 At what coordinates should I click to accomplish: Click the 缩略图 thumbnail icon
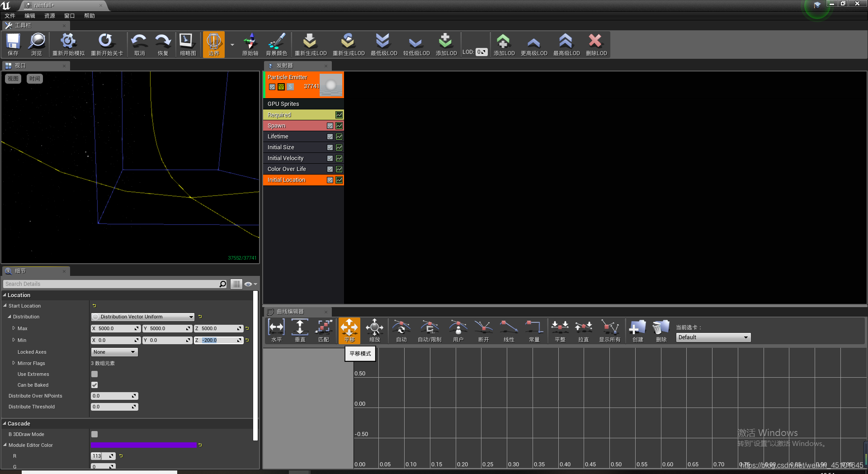pos(188,44)
